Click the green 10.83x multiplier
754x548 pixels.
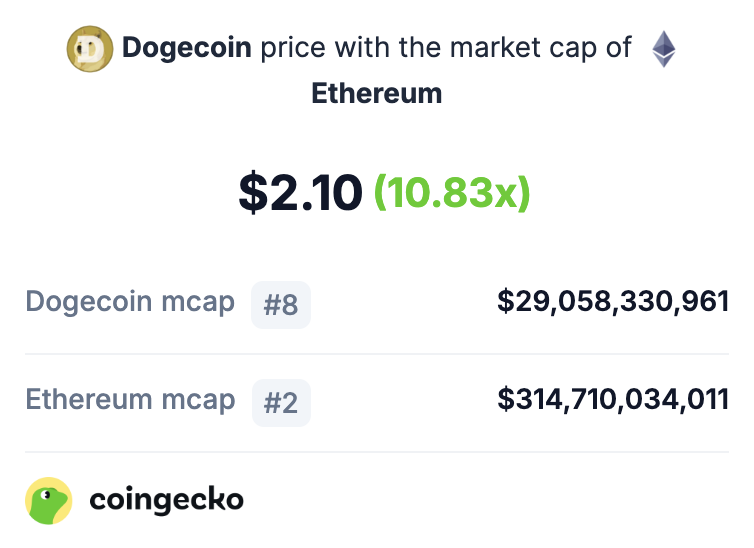tap(452, 193)
